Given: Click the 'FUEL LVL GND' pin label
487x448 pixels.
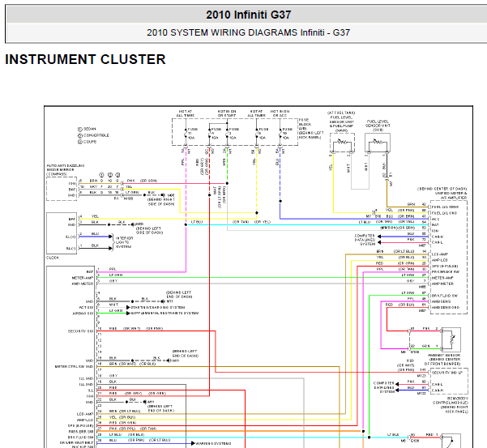Looking at the screenshot, I should tap(444, 213).
